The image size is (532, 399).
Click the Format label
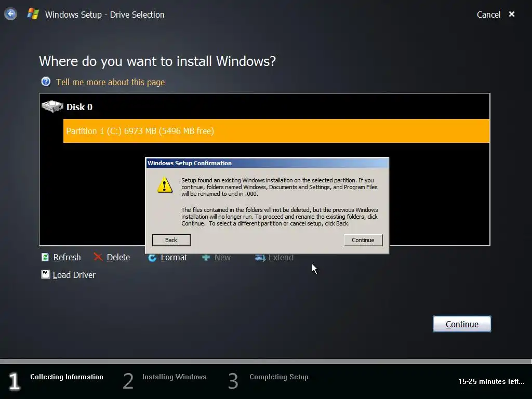(x=174, y=258)
